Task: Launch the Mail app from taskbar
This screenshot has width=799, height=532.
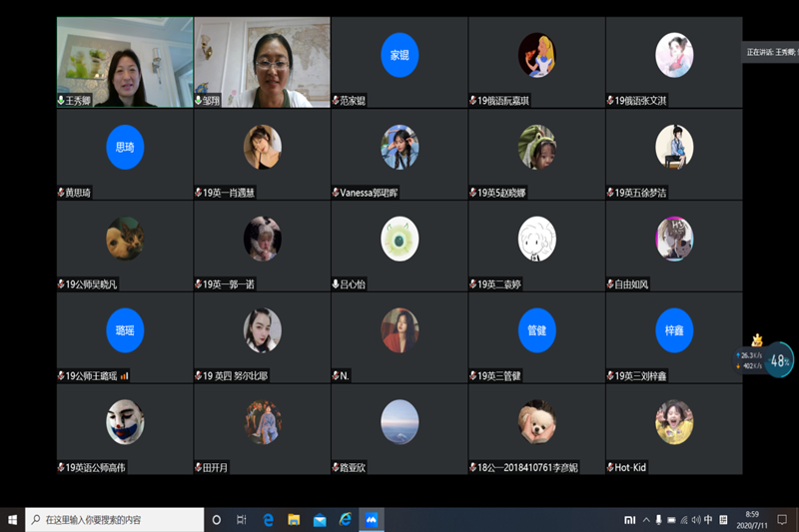Action: click(320, 520)
